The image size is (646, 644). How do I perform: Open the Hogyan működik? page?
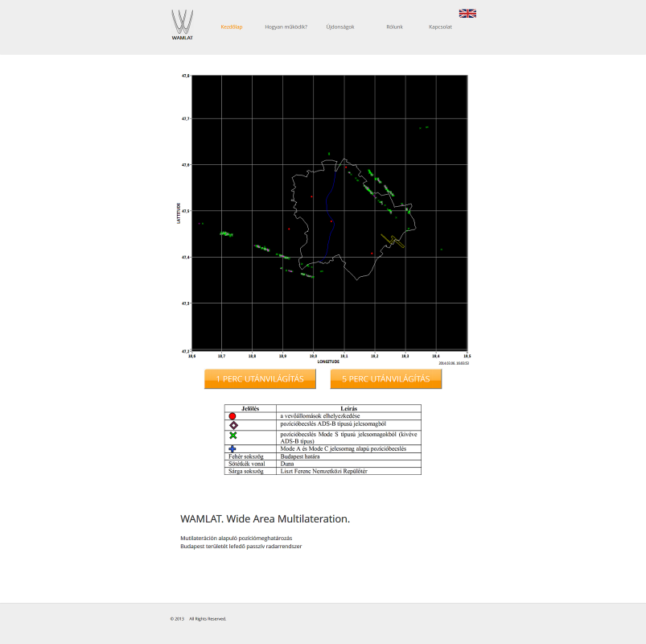[x=286, y=27]
